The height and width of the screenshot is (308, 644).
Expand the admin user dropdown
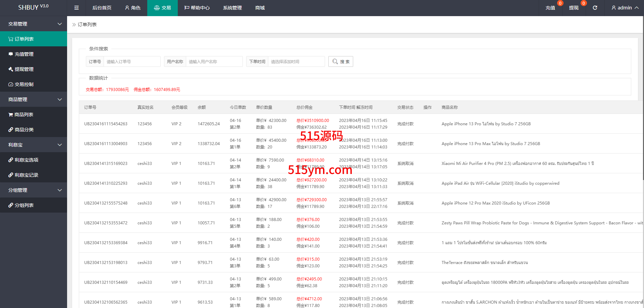(625, 8)
